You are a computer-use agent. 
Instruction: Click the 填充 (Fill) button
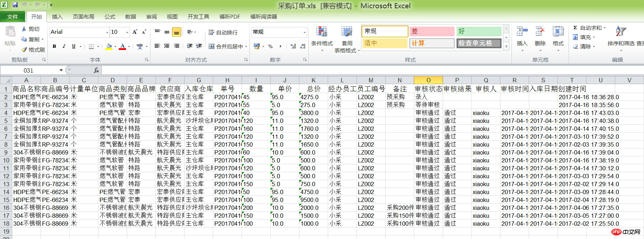click(584, 37)
